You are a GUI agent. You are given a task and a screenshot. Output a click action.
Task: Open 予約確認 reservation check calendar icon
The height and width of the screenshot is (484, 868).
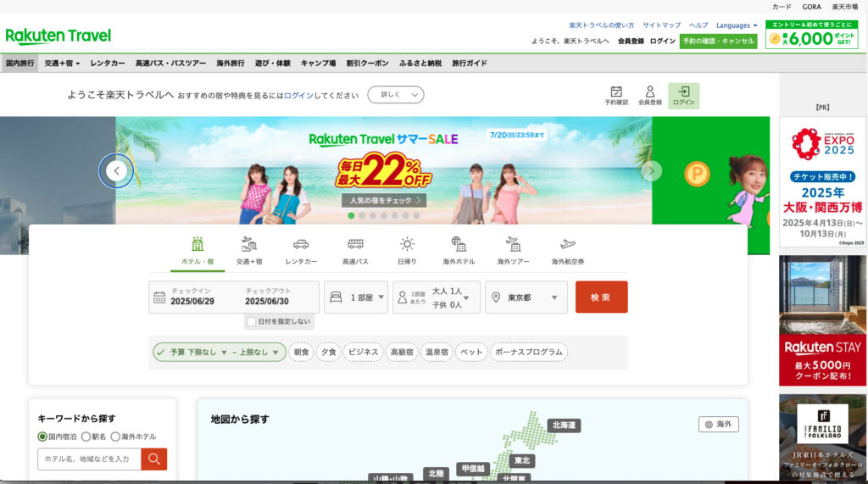pos(616,95)
